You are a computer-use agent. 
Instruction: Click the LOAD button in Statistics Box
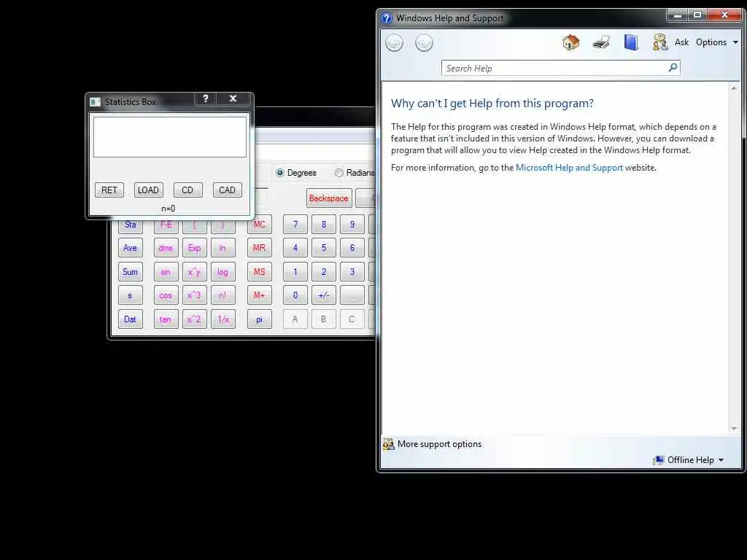[148, 190]
